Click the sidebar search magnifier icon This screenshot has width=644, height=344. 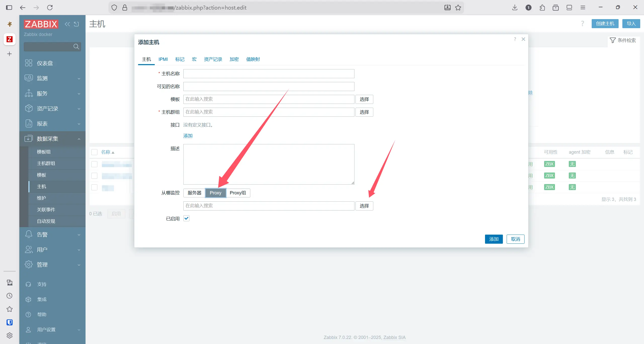click(x=76, y=47)
